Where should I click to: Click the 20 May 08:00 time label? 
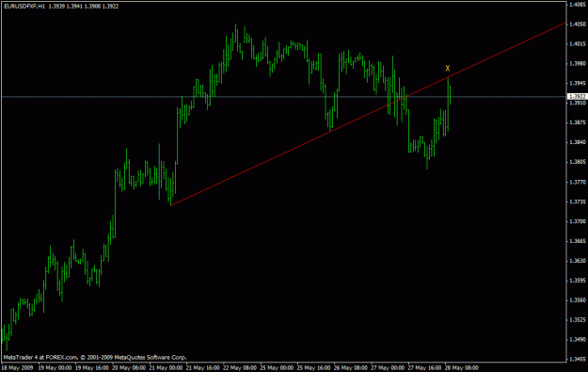click(x=129, y=368)
